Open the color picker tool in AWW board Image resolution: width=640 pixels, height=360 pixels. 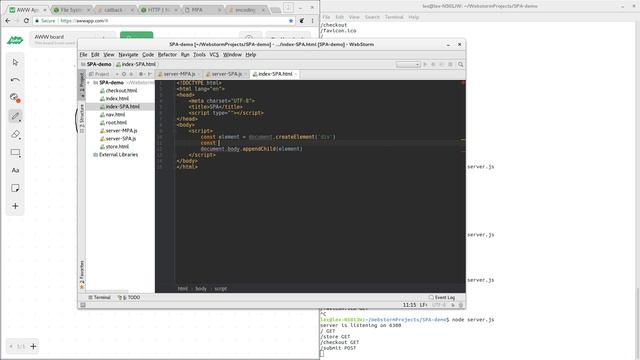tap(15, 98)
